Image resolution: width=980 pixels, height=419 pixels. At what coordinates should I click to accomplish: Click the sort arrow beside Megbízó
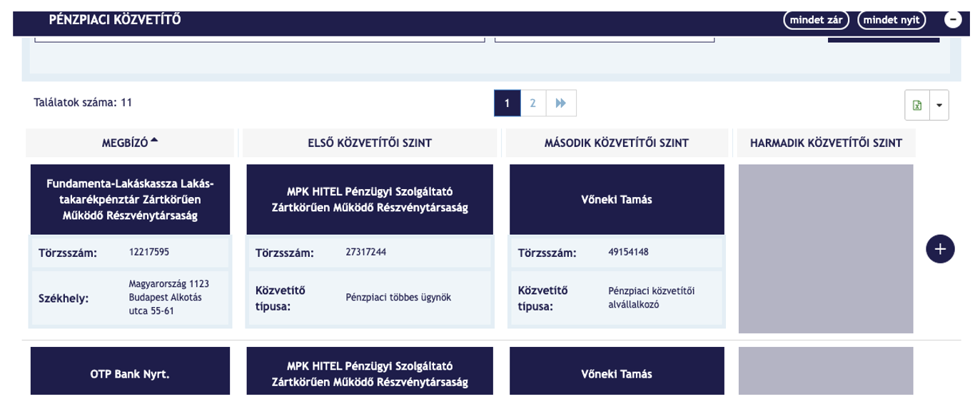click(154, 141)
